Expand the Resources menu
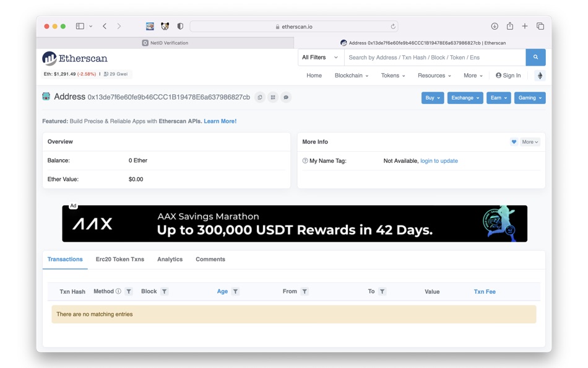The height and width of the screenshot is (368, 588). 435,76
